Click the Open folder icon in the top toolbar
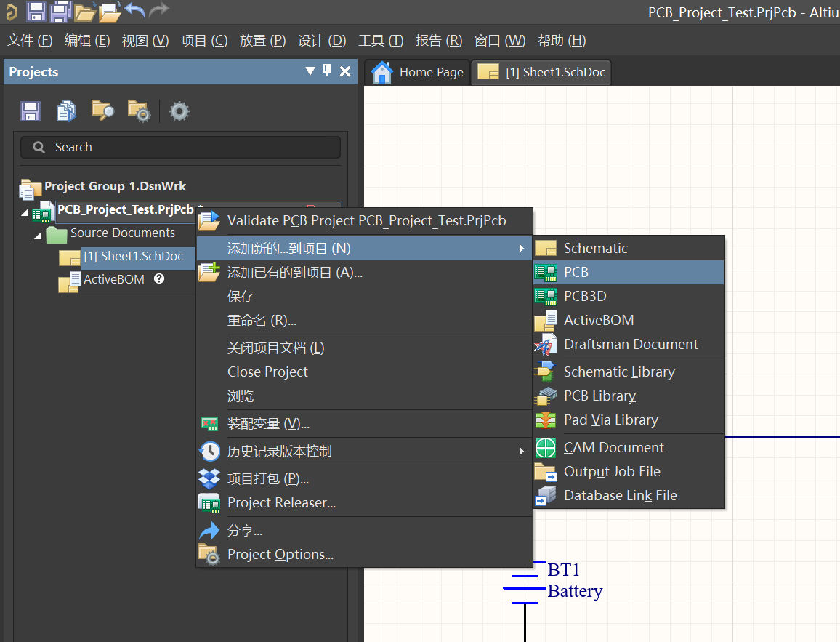This screenshot has height=642, width=840. click(85, 12)
